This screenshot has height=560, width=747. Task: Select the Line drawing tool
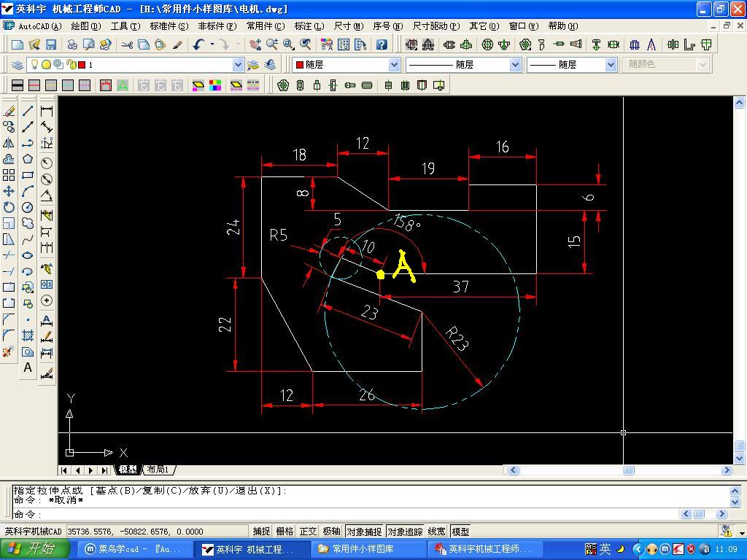coord(28,111)
